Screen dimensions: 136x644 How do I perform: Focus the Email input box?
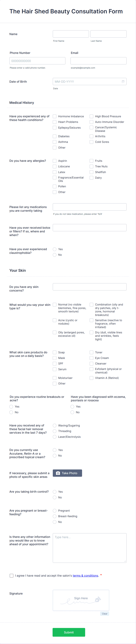point(98,61)
